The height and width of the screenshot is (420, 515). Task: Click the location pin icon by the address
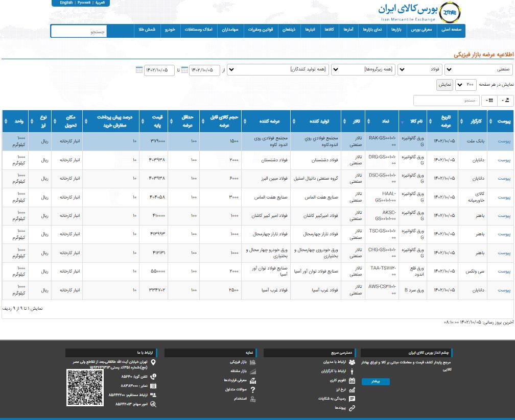tap(153, 362)
